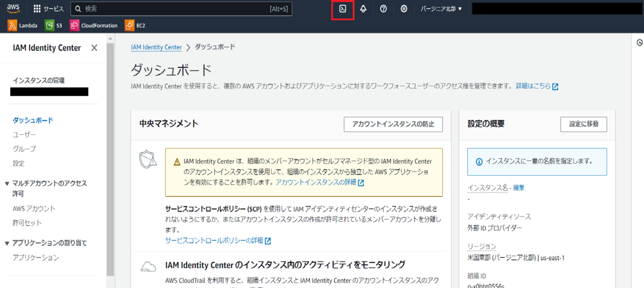Click the リージョン label
Screen dimensions: 644x288
pos(482,246)
